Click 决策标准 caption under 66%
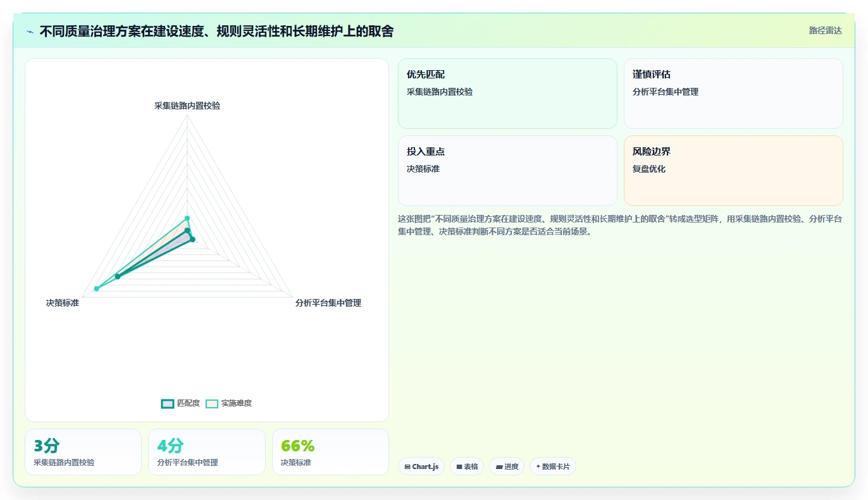Screen dimensions: 868x500 click(296, 463)
